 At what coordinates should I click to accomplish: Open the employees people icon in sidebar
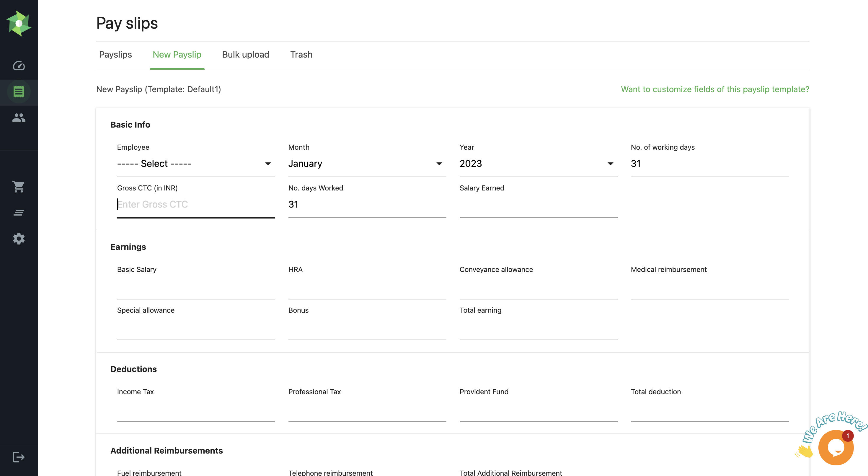coord(19,118)
